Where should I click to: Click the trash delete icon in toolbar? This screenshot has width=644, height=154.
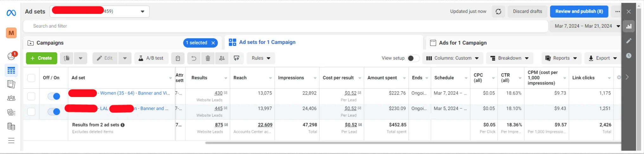[208, 58]
